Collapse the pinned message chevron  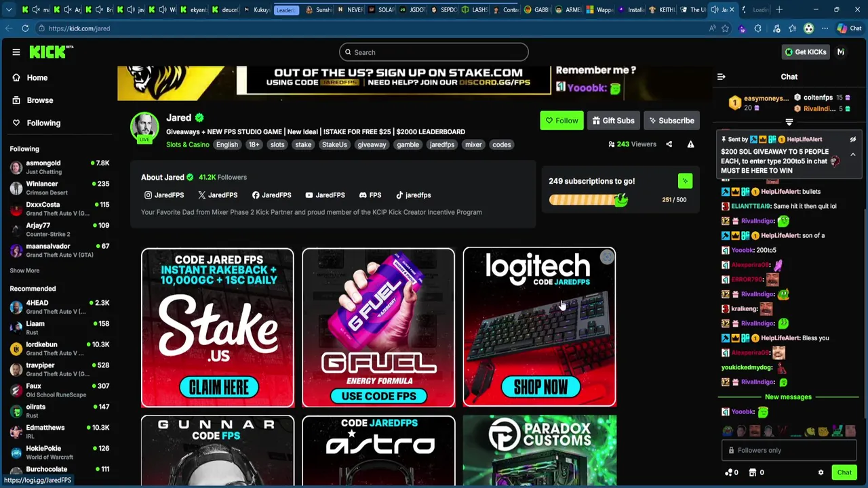point(853,155)
